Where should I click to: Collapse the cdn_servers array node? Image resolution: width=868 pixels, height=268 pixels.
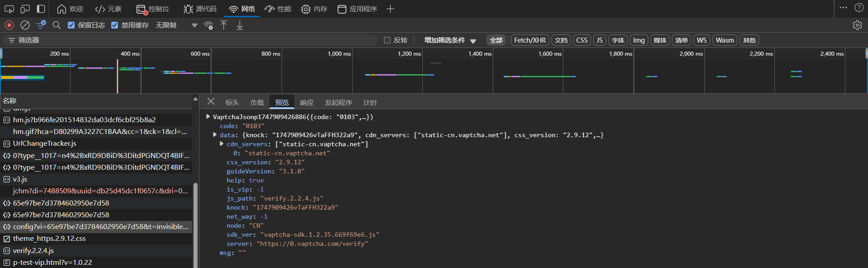[222, 144]
